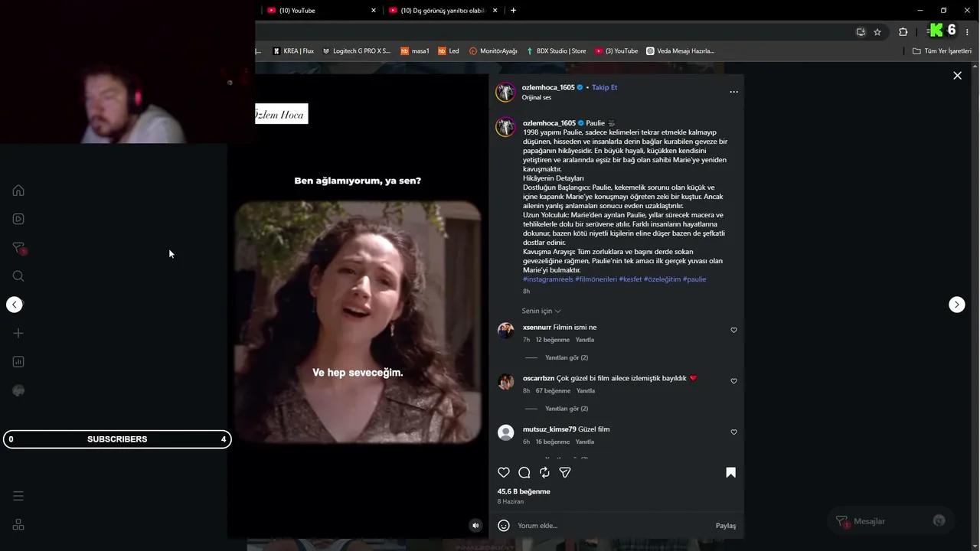Image resolution: width=980 pixels, height=551 pixels.
Task: Open the browser extensions puzzle icon
Action: (903, 32)
